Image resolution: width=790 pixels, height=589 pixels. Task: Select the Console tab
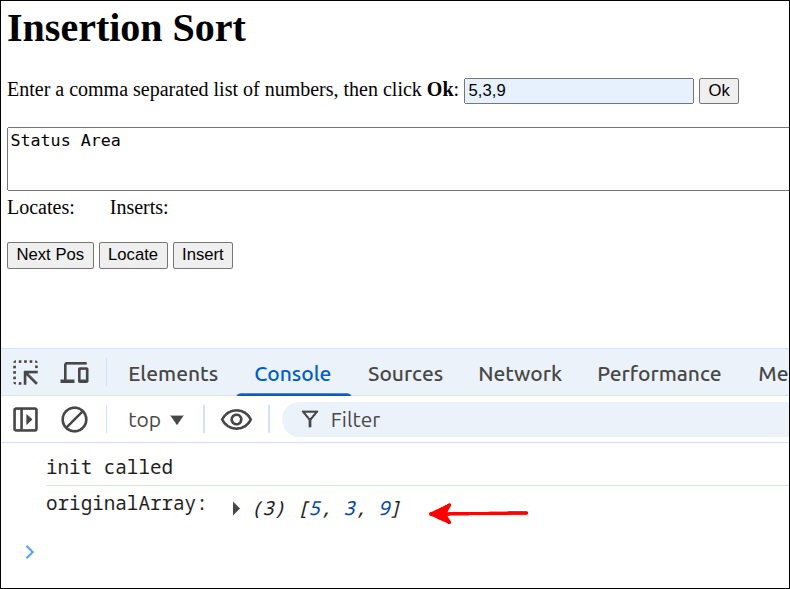coord(292,374)
